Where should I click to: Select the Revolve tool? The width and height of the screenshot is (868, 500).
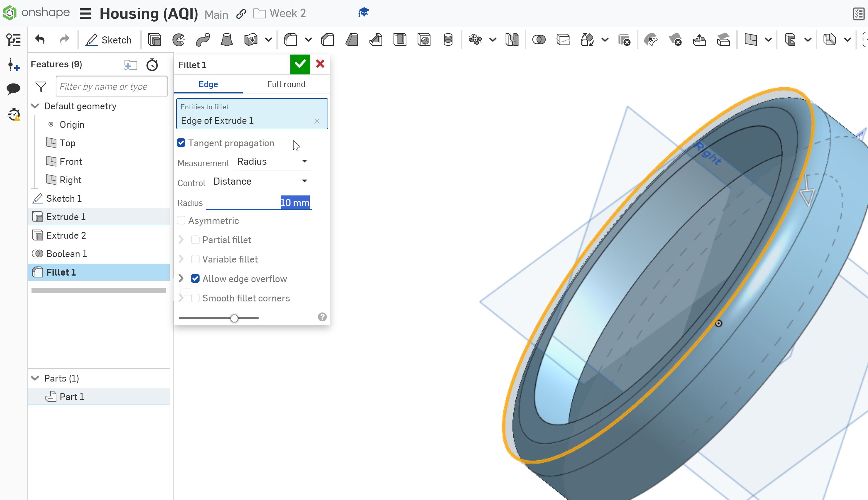(179, 39)
